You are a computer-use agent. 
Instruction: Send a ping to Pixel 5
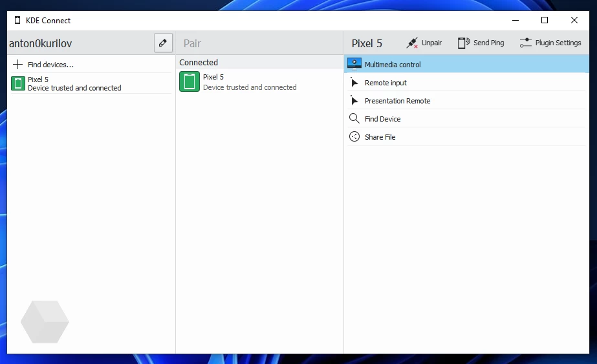[x=481, y=43]
